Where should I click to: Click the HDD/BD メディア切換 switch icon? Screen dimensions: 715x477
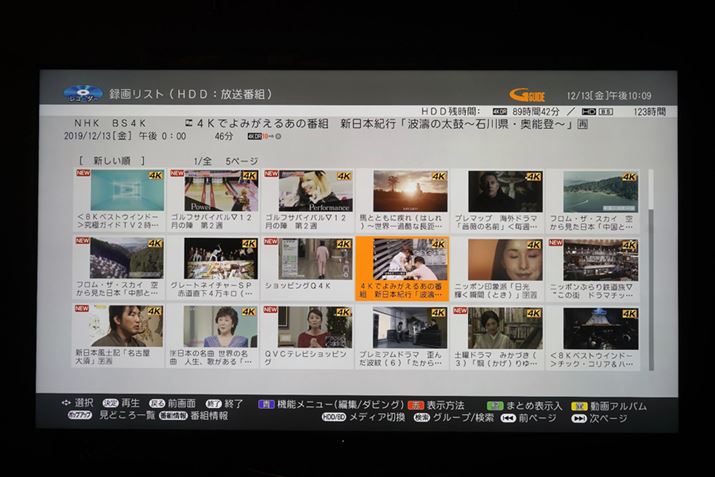pyautogui.click(x=334, y=418)
